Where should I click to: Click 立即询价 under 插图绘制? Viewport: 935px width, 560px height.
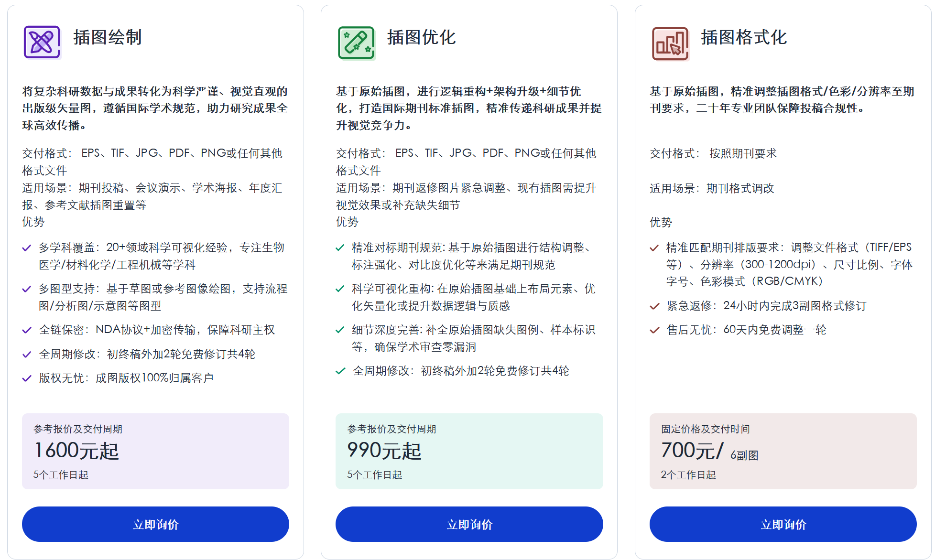[155, 524]
